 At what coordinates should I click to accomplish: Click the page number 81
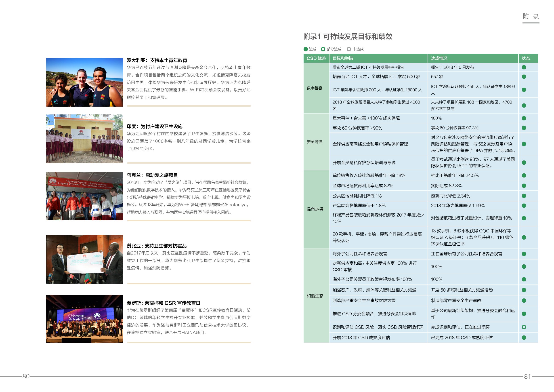(x=527, y=377)
